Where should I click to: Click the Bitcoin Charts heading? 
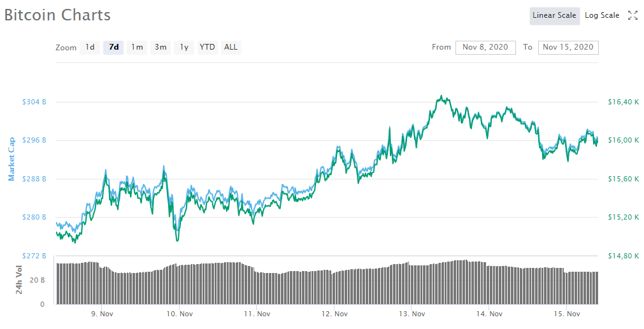point(57,15)
